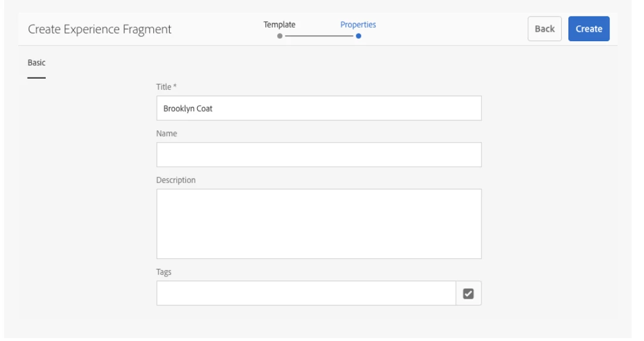644x341 pixels.
Task: Click the Description field label
Action: click(176, 180)
